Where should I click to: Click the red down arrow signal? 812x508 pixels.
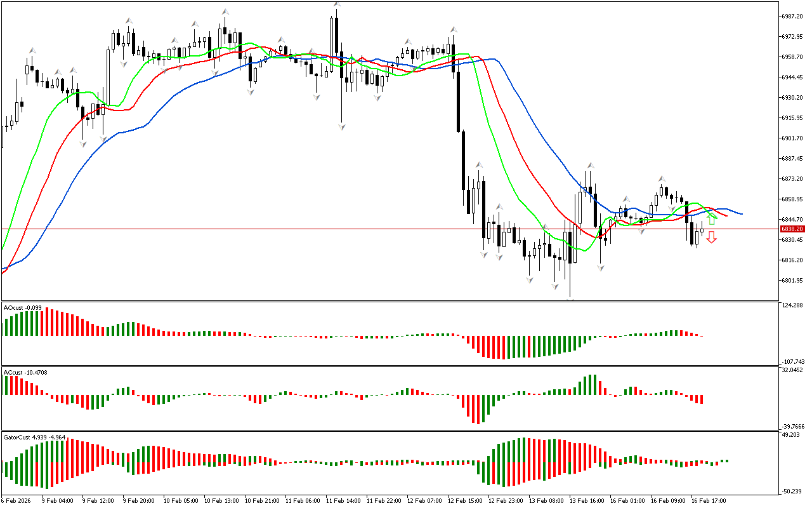pyautogui.click(x=712, y=237)
